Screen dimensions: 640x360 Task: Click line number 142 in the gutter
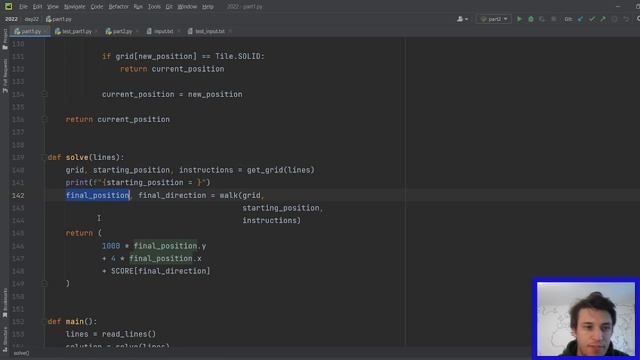tap(18, 196)
